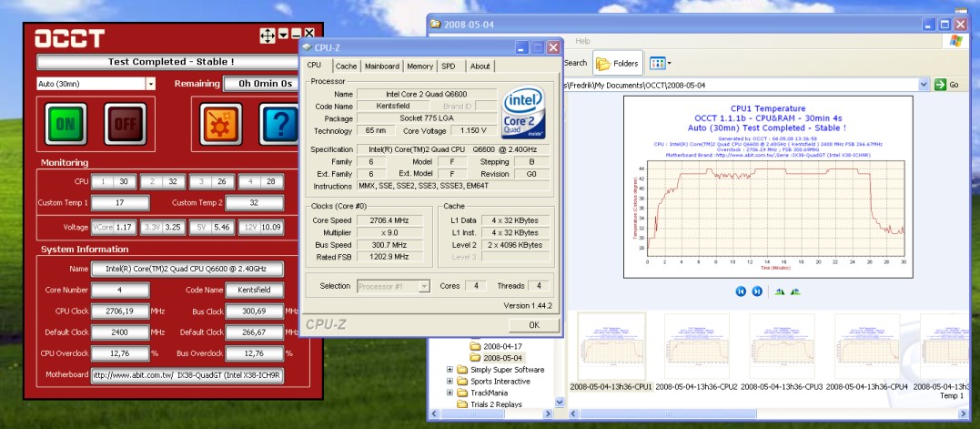Screen dimensions: 980x429
Task: Select the Sports Interactive folder icon
Action: click(x=462, y=382)
